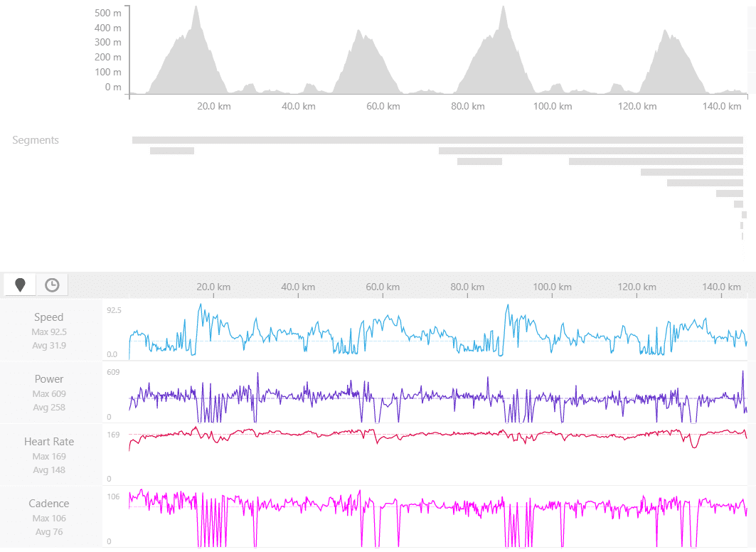Select the short segment bar near 10 km

click(171, 151)
